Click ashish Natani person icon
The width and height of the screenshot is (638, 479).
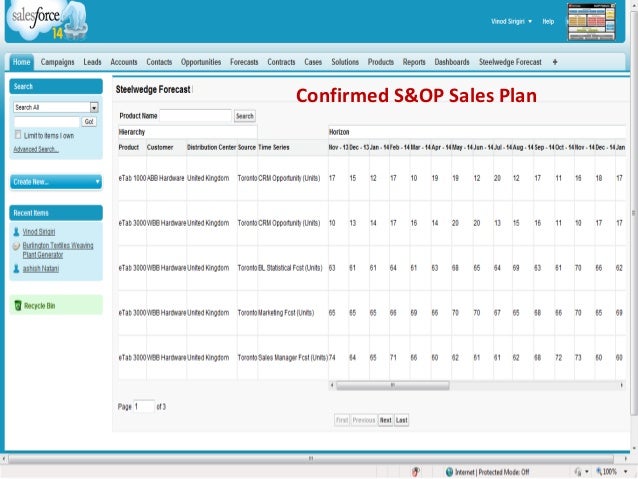click(x=16, y=269)
